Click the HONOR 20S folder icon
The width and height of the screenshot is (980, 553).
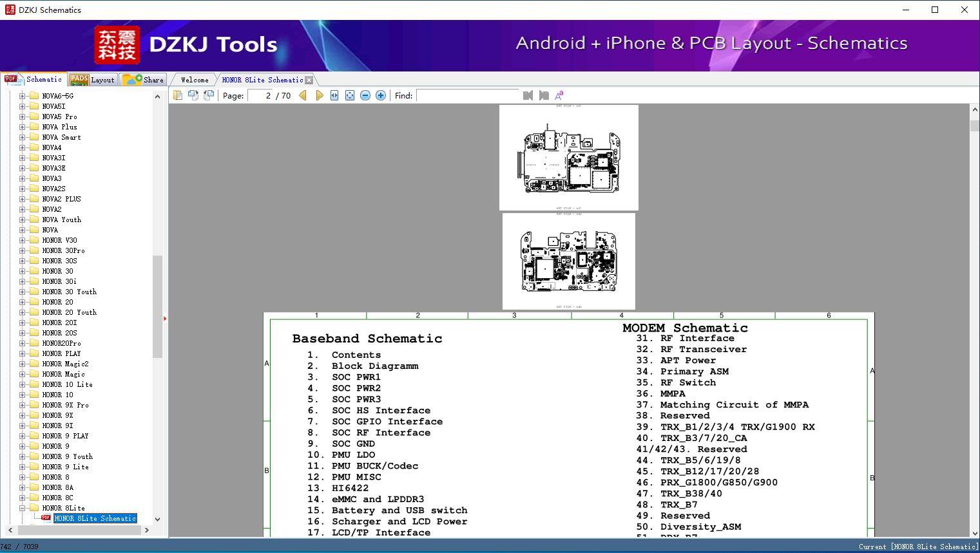point(34,333)
